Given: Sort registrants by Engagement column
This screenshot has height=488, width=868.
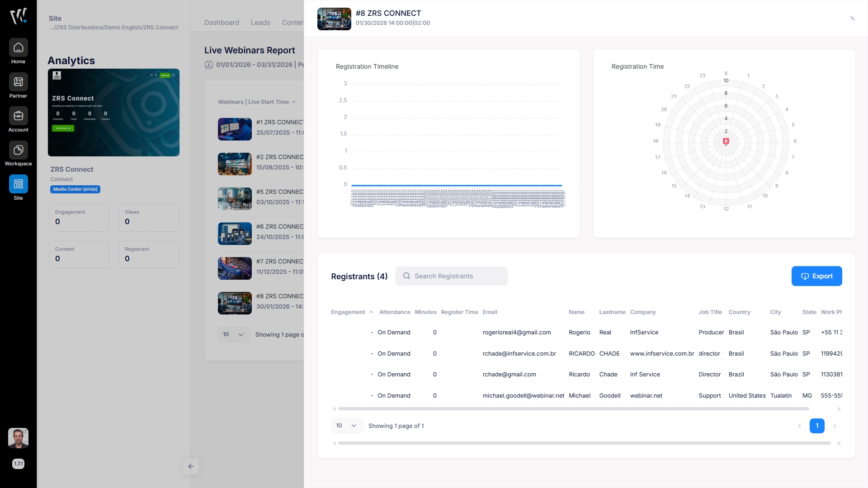Looking at the screenshot, I should click(x=352, y=312).
